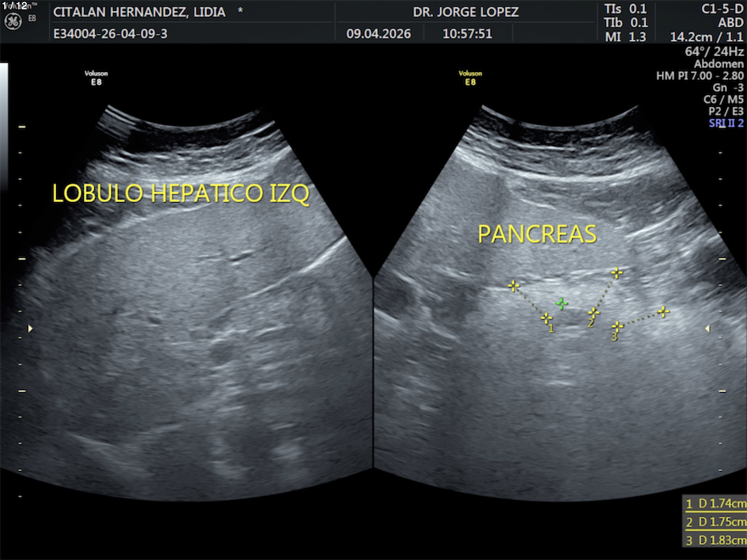Click the white Voluson E8 logo on left image
This screenshot has height=560, width=747.
pyautogui.click(x=96, y=78)
